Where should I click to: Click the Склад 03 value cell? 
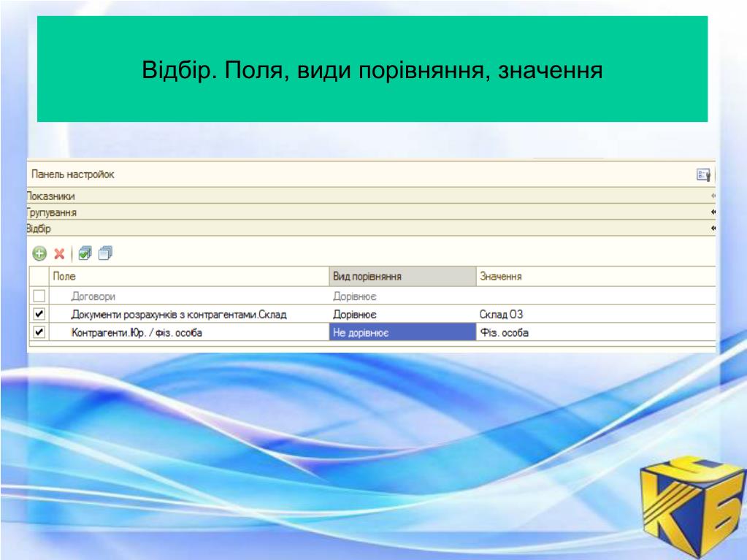pyautogui.click(x=596, y=314)
